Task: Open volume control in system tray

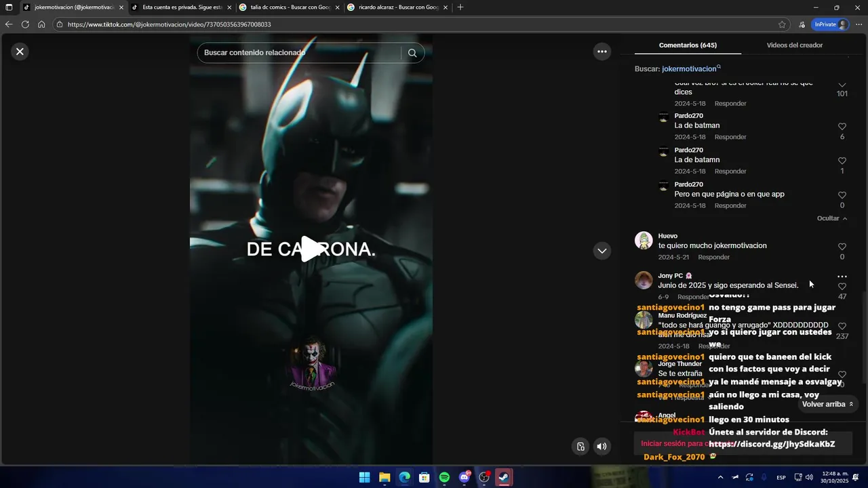Action: pyautogui.click(x=809, y=477)
